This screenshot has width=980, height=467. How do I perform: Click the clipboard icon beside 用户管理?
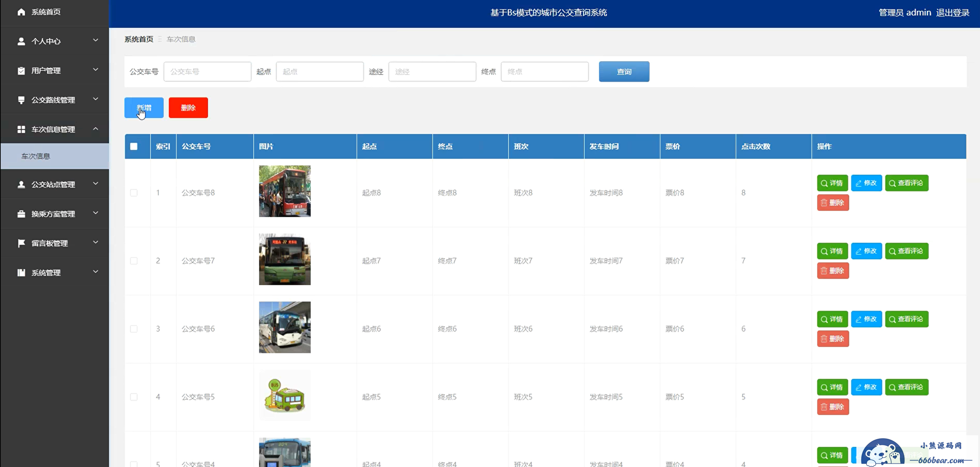(21, 71)
